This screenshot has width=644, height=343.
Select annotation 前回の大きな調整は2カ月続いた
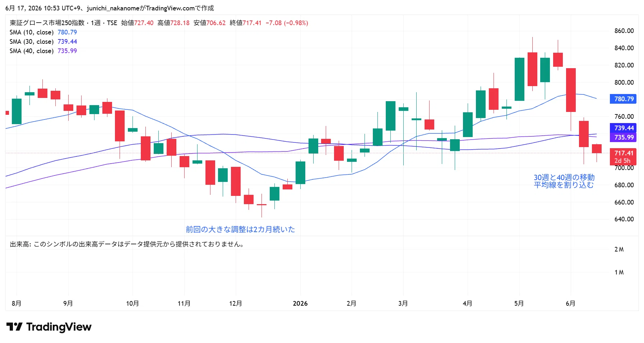click(x=240, y=229)
